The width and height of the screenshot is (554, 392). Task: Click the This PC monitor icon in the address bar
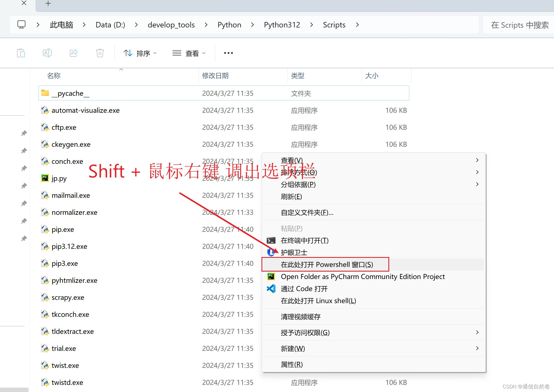pyautogui.click(x=21, y=25)
